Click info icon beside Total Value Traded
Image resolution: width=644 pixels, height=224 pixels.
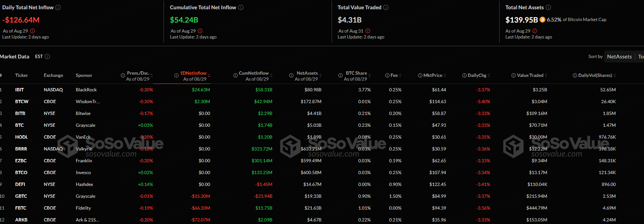[386, 7]
